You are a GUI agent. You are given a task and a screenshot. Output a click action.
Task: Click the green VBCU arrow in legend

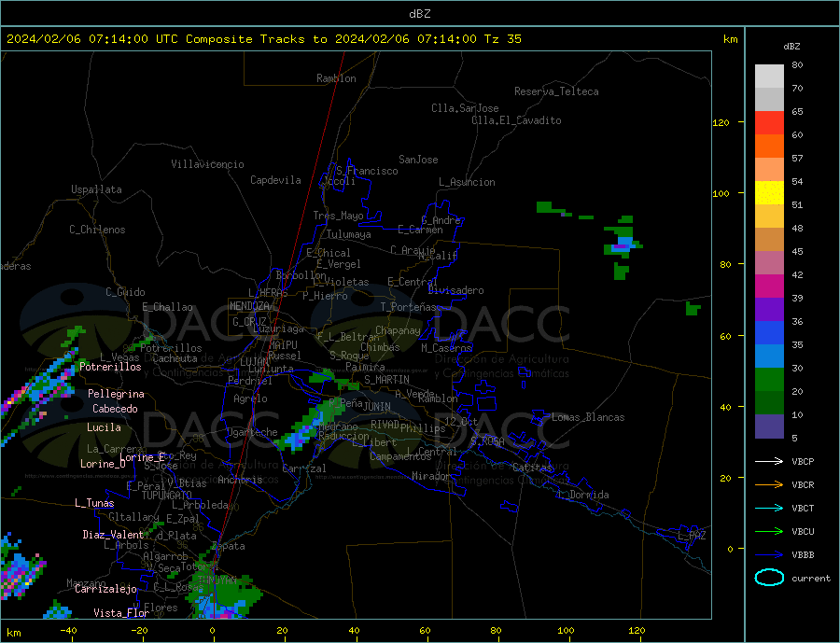(769, 532)
